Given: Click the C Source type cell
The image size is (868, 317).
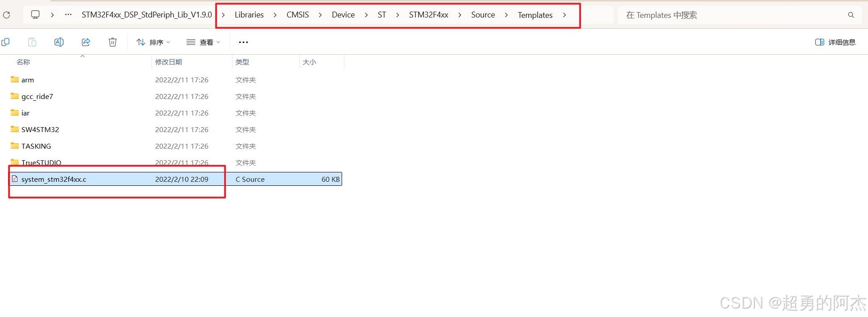Looking at the screenshot, I should [x=250, y=179].
